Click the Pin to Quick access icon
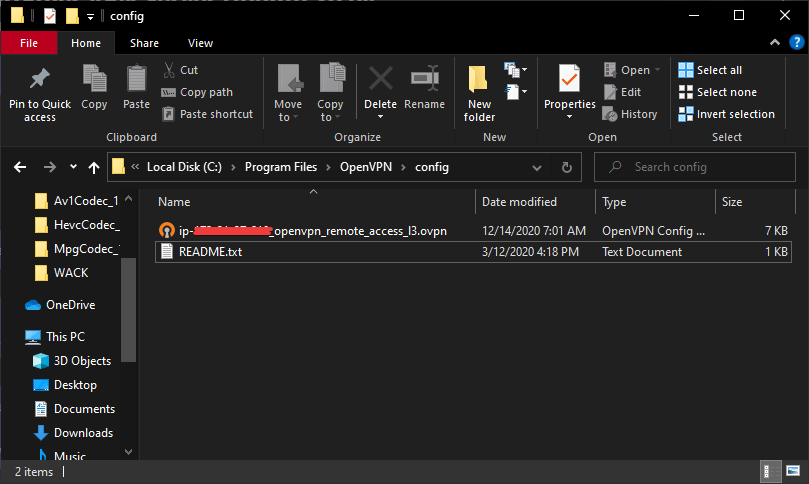This screenshot has width=809, height=484. point(40,80)
